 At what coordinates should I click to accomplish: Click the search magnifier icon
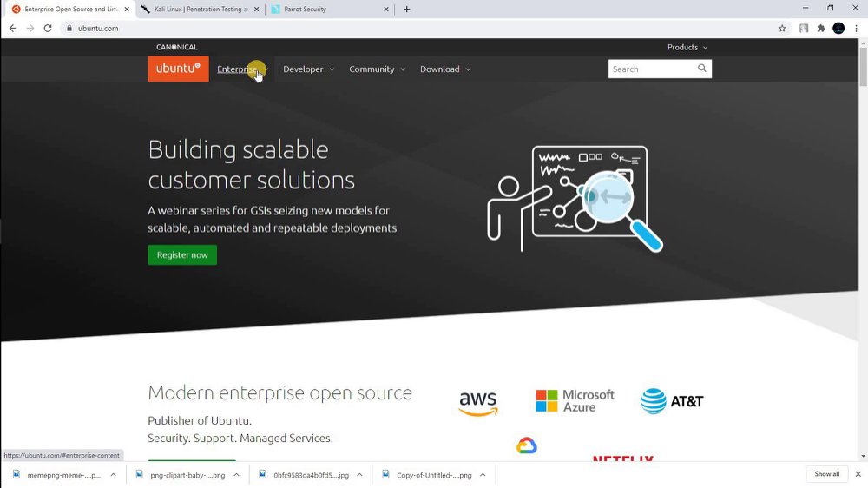(702, 68)
